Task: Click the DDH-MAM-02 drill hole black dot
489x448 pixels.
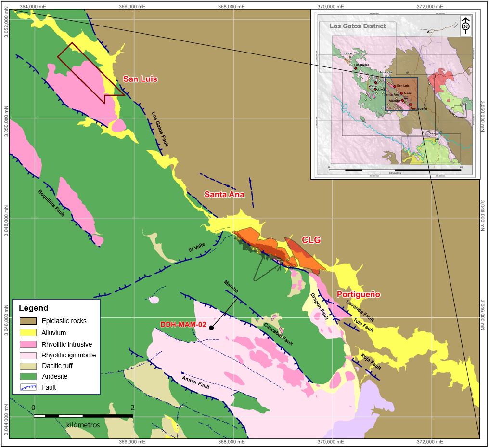Action: tap(211, 328)
